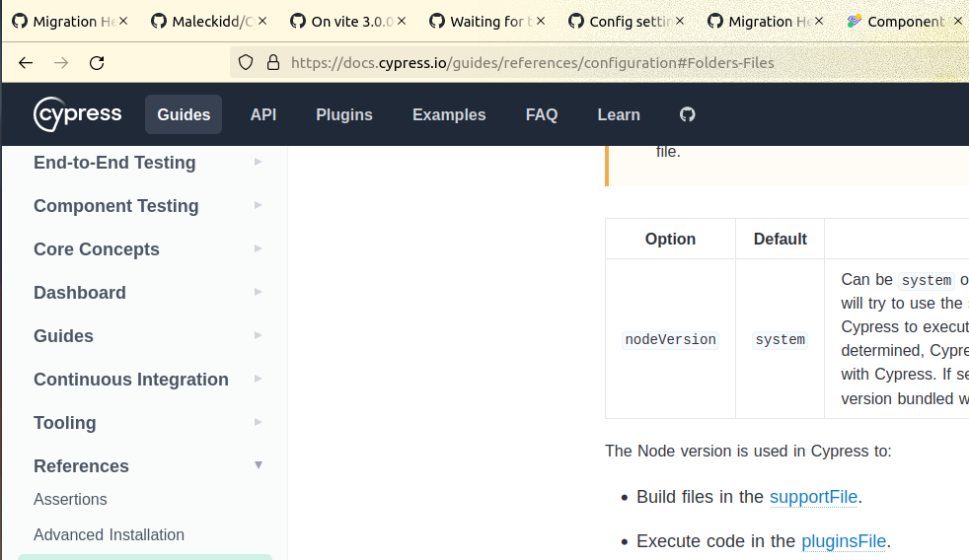This screenshot has height=560, width=969.
Task: Click the nodeVersion option cell
Action: pyautogui.click(x=671, y=339)
